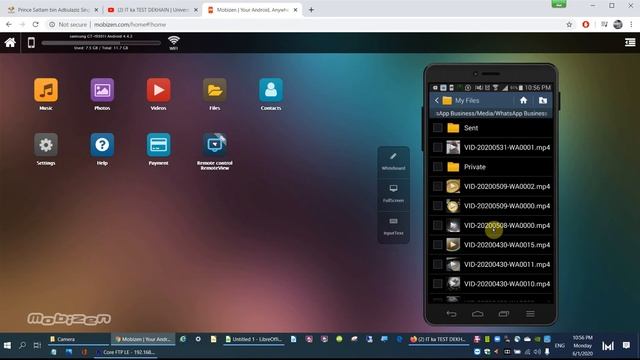Check the box for VID-20200430-WA0015.mp4
640x360 pixels.
tap(438, 245)
